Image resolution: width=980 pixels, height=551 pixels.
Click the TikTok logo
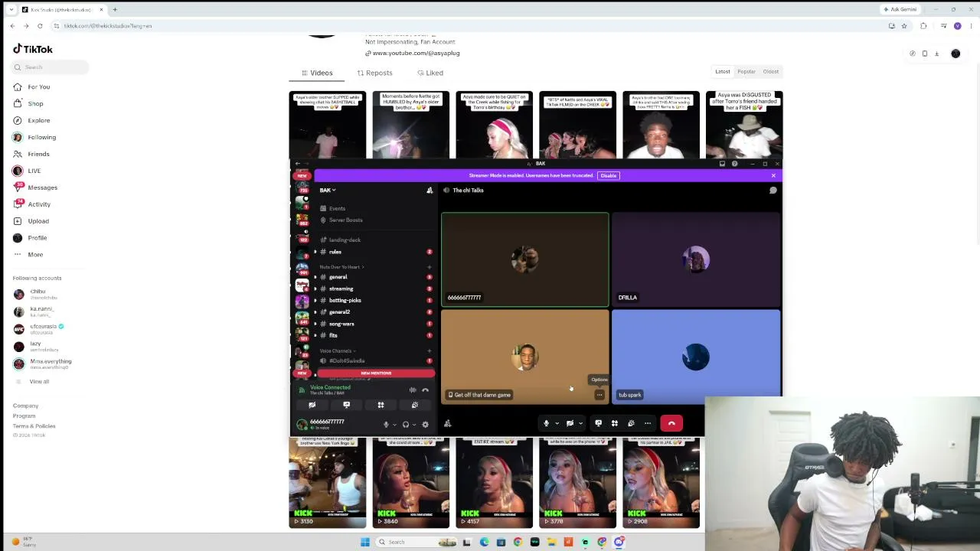[33, 49]
